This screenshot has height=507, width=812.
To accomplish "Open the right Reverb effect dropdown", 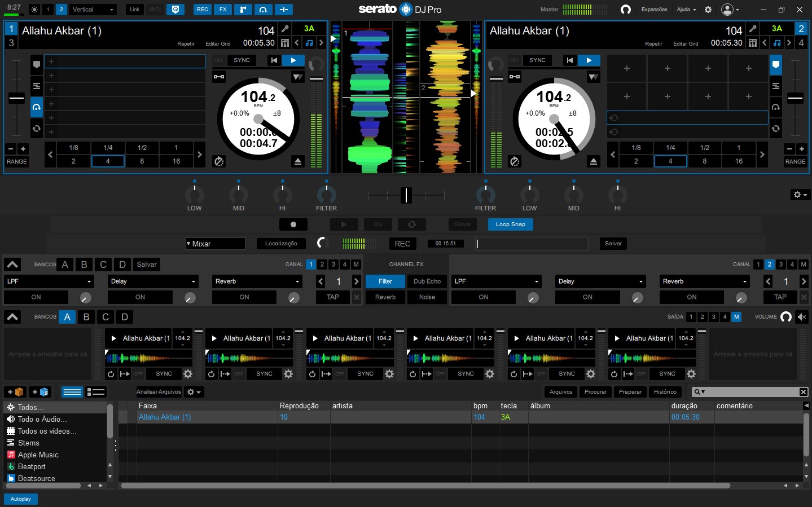I will click(704, 281).
